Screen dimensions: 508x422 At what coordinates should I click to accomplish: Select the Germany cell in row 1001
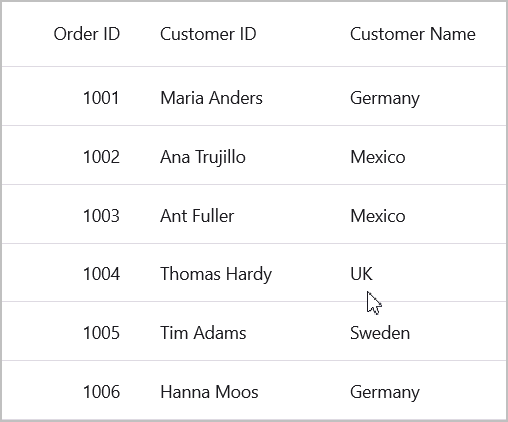385,99
